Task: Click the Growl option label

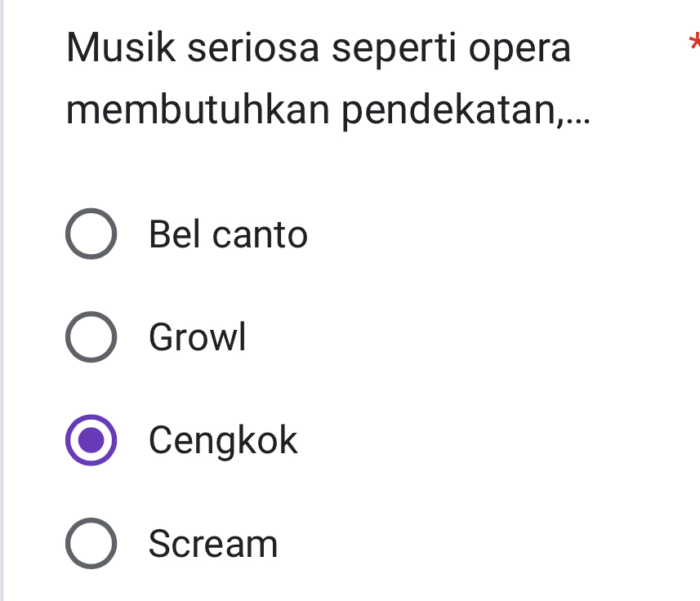Action: (196, 338)
